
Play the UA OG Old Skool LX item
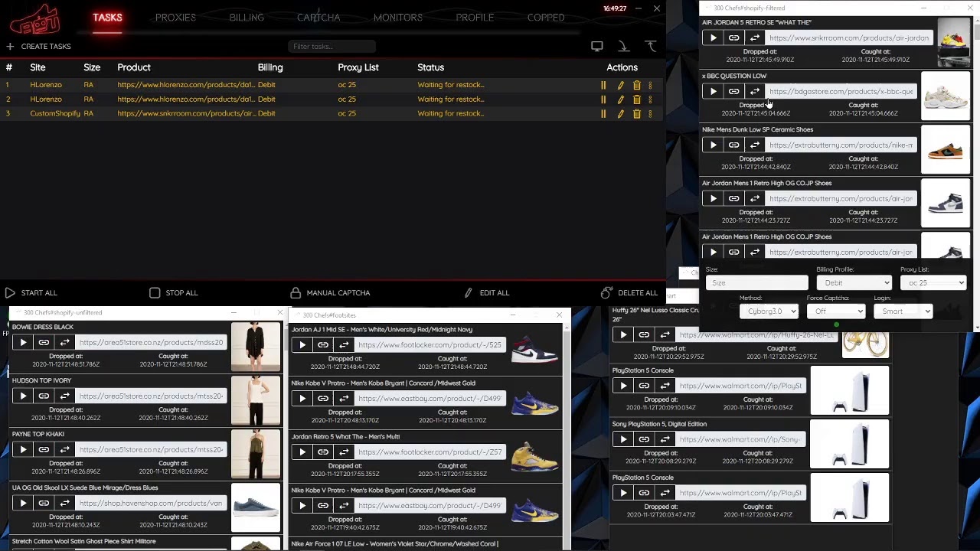coord(23,503)
